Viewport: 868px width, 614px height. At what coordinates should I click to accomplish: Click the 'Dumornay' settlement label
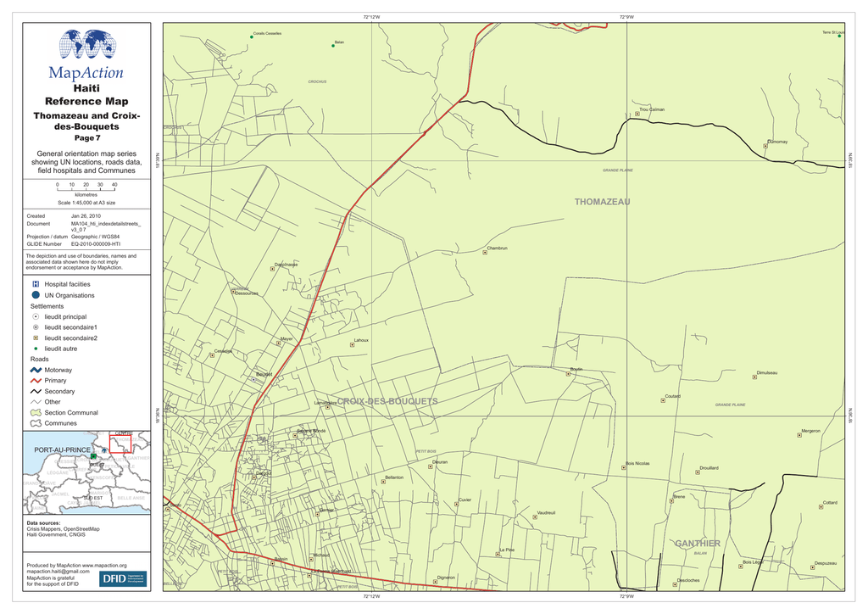tap(778, 142)
